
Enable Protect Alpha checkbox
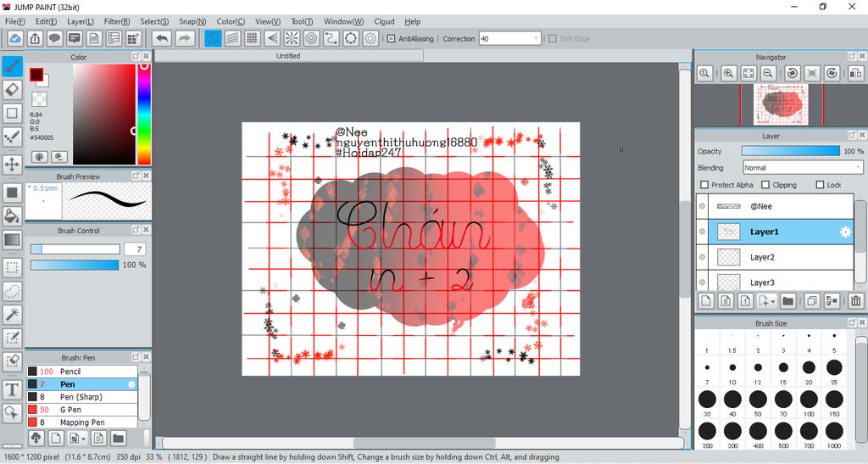704,185
